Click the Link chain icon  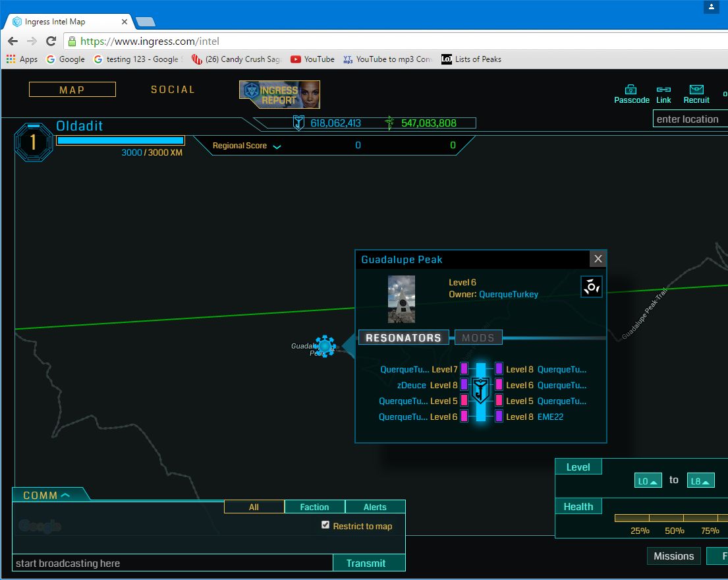coord(663,90)
